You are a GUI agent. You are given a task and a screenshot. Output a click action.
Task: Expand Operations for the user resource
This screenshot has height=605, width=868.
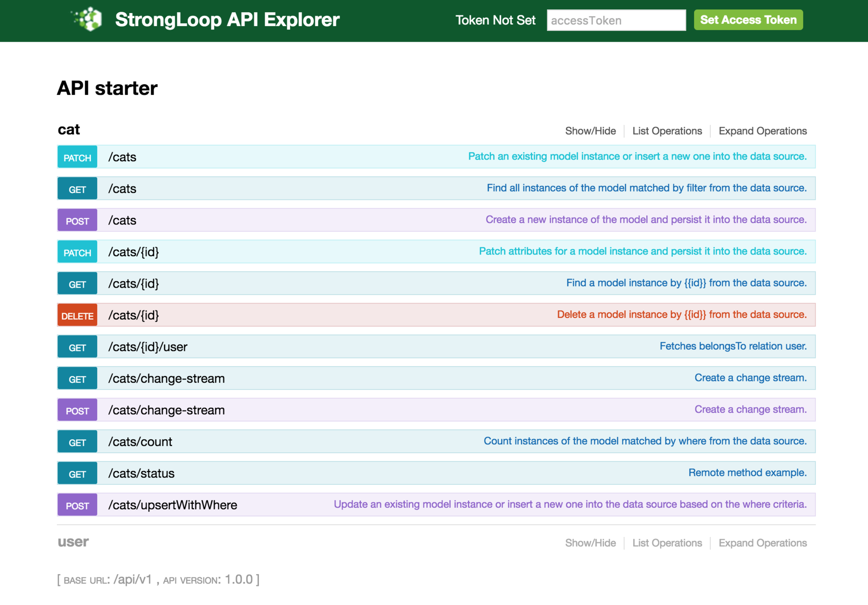pos(762,543)
